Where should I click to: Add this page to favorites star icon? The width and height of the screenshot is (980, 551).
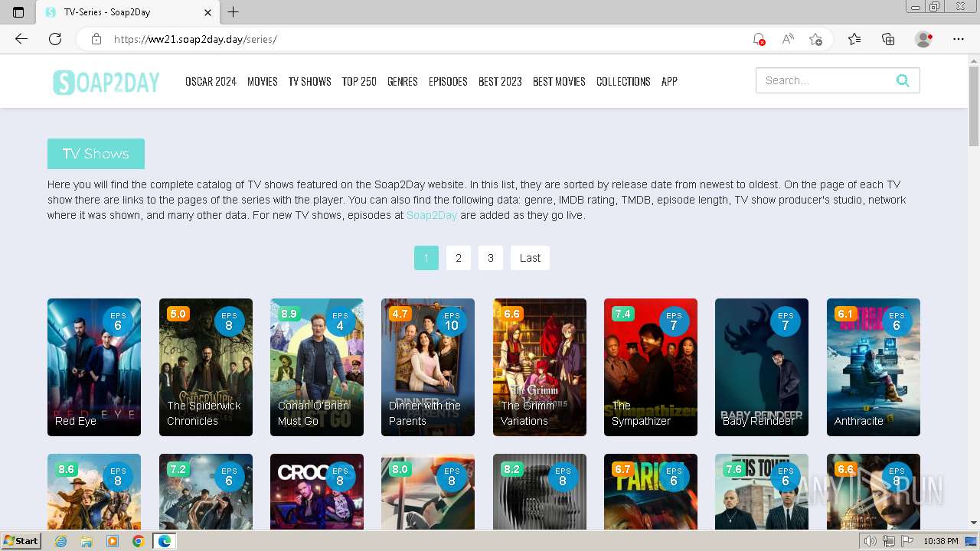[x=816, y=39]
